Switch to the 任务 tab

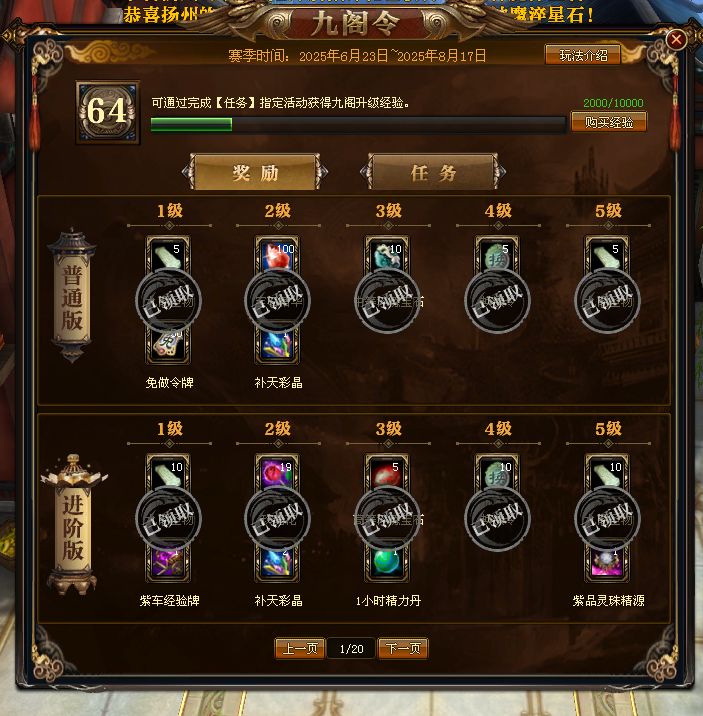(433, 172)
